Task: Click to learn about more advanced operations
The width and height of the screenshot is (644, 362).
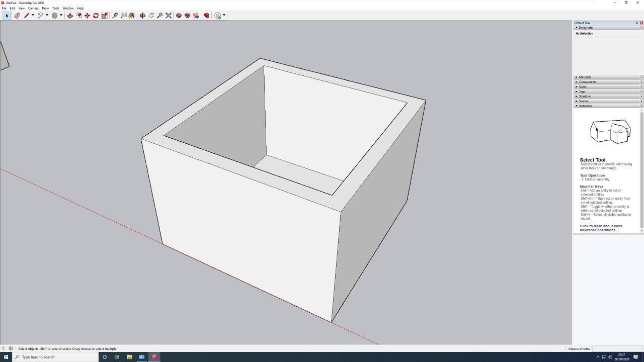Action: [601, 228]
